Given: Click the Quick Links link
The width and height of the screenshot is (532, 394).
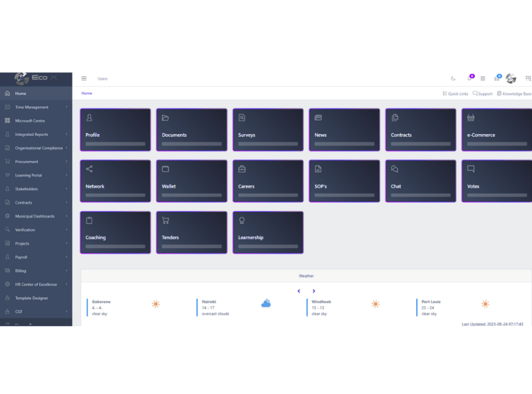Looking at the screenshot, I should (456, 94).
